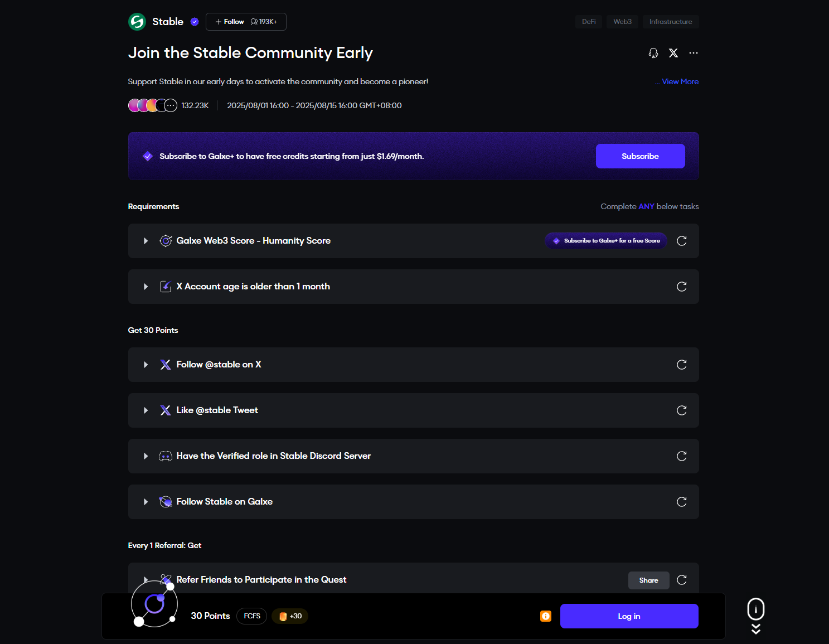Refresh the Humanity Score requirement

681,241
